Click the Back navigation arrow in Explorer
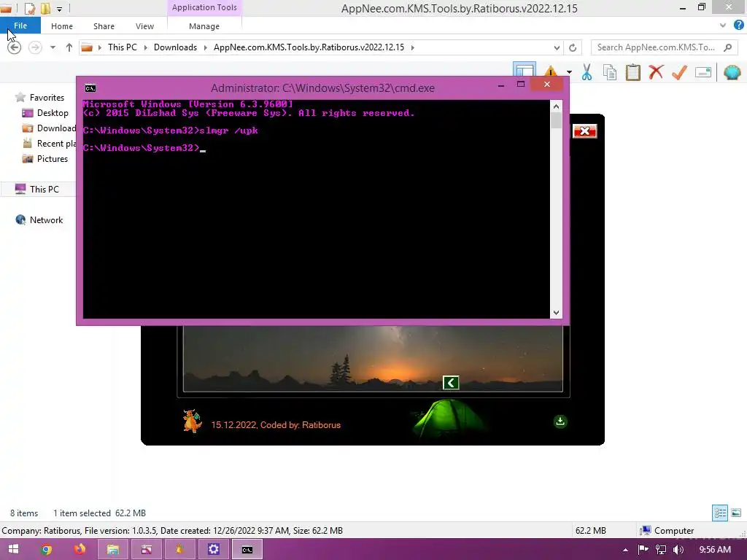 tap(15, 47)
